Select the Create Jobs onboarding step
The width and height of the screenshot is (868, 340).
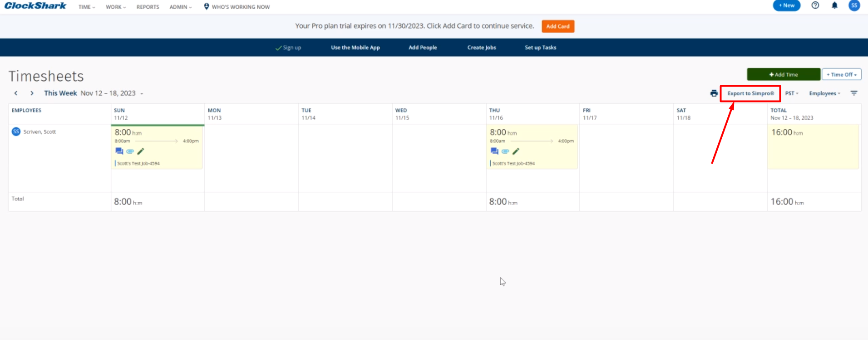click(x=482, y=48)
